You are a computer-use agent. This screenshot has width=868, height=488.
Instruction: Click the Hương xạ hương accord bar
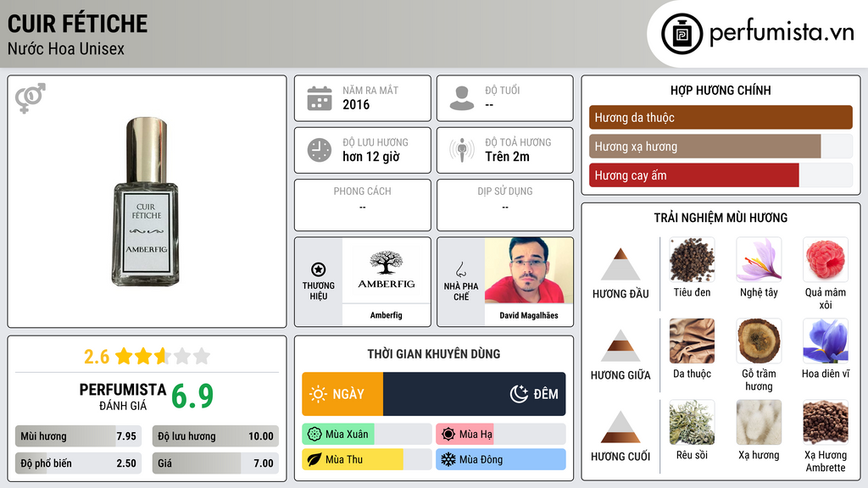pyautogui.click(x=721, y=147)
